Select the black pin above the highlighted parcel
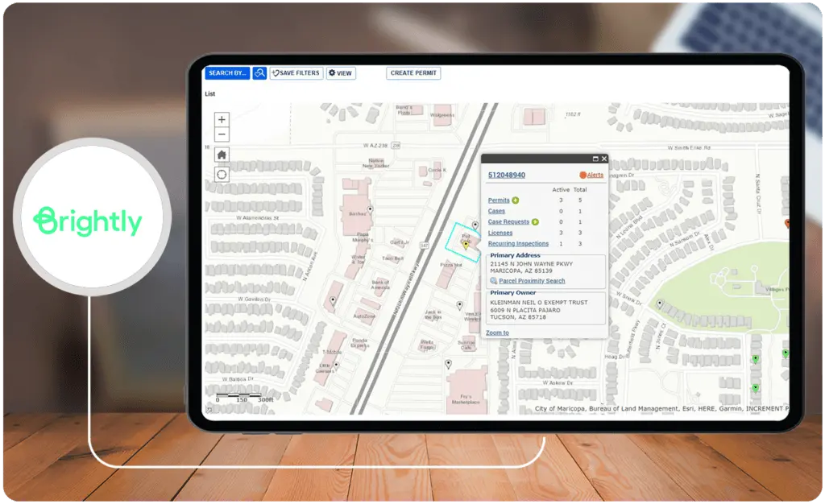Screen dimensions: 825x504 coord(475,225)
